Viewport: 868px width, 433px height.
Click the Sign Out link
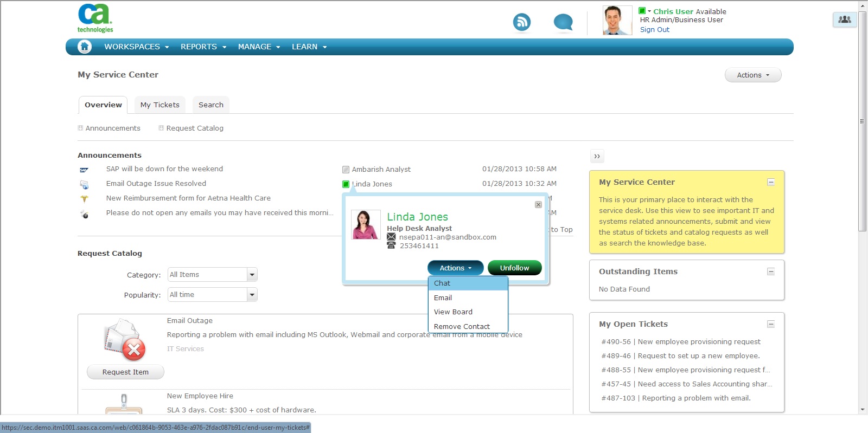click(654, 30)
